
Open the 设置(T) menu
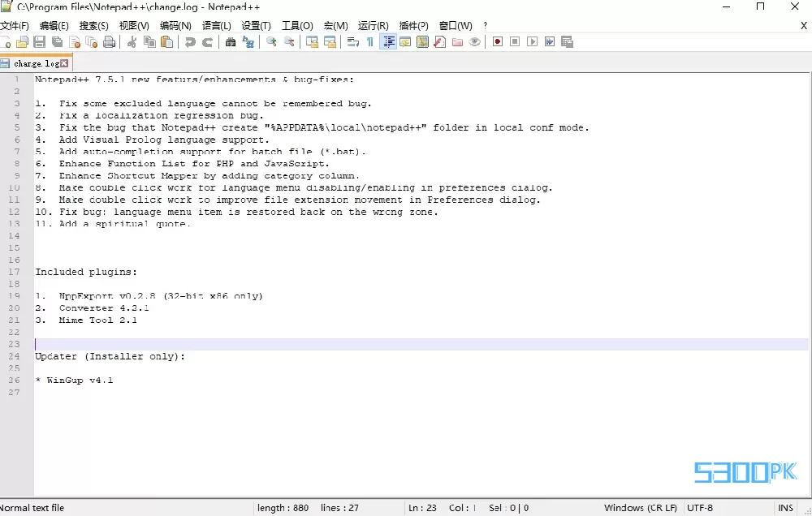[257, 25]
